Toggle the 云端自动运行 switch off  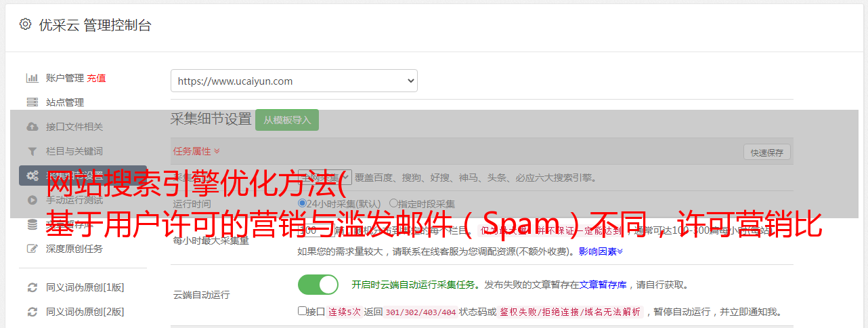[x=318, y=285]
